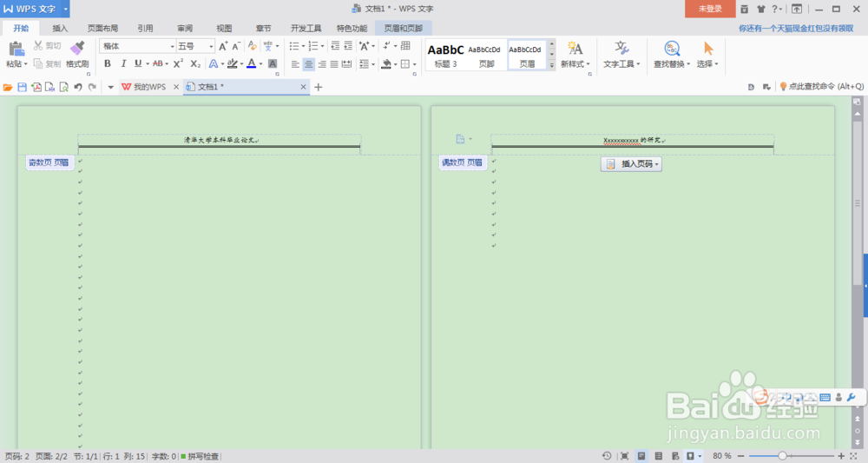Switch to full screen view in status bar
868x463 pixels.
624,456
